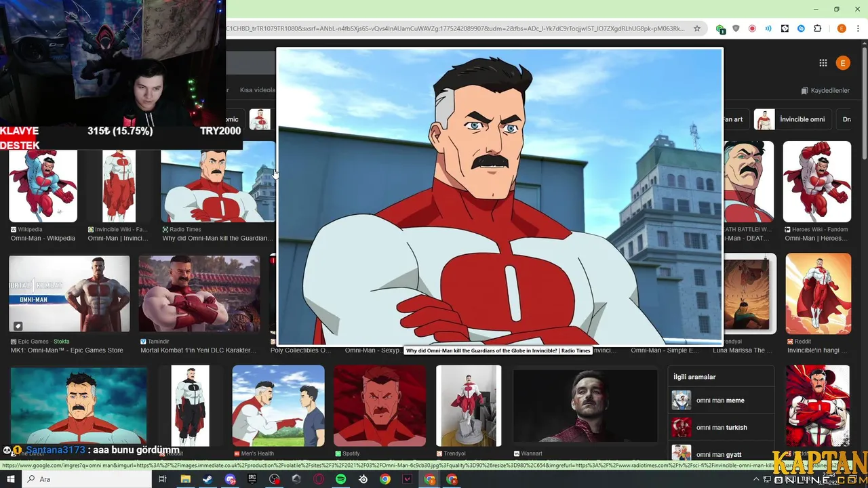Screen dimensions: 868x488
Task: Open OBS Studio from the taskbar
Action: point(274,479)
